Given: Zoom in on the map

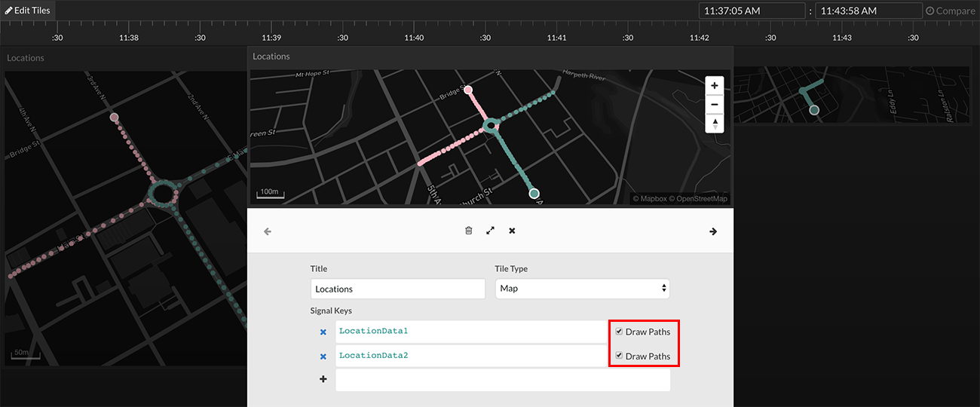Looking at the screenshot, I should click(714, 86).
